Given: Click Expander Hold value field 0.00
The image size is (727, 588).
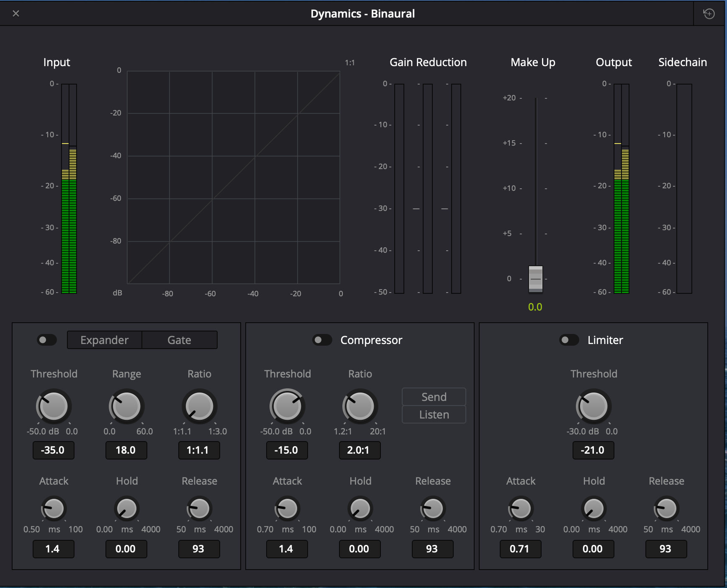Looking at the screenshot, I should coord(126,549).
